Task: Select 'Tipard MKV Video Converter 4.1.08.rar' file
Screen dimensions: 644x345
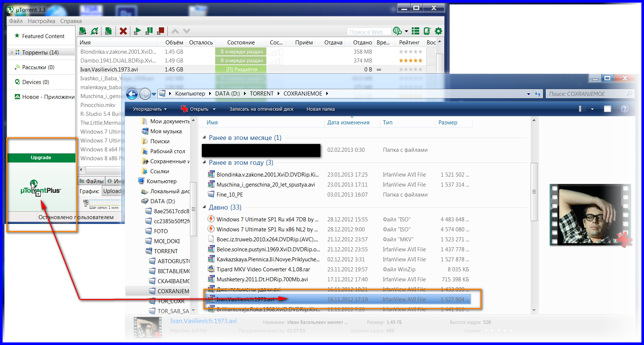Action: click(x=263, y=269)
